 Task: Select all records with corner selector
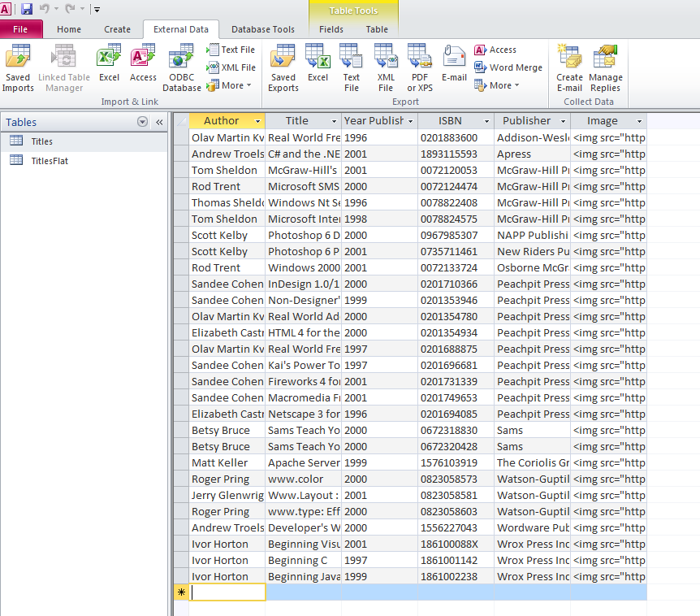tap(181, 121)
